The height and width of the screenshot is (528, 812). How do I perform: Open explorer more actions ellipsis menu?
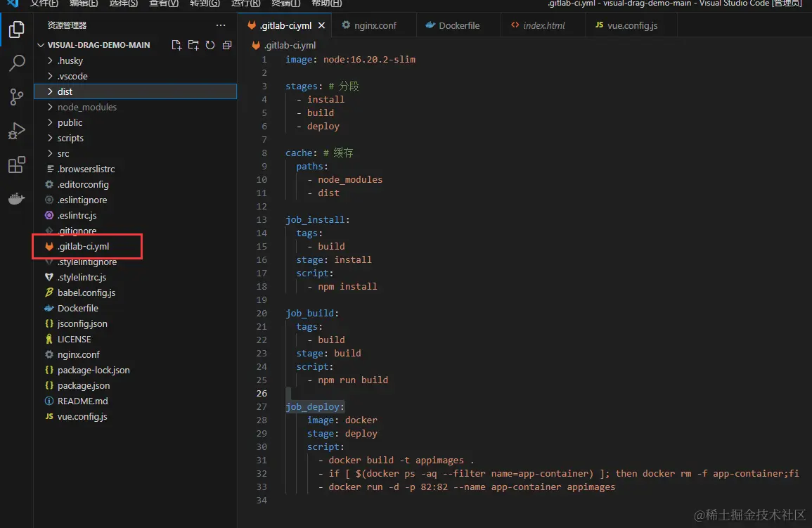[x=221, y=25]
